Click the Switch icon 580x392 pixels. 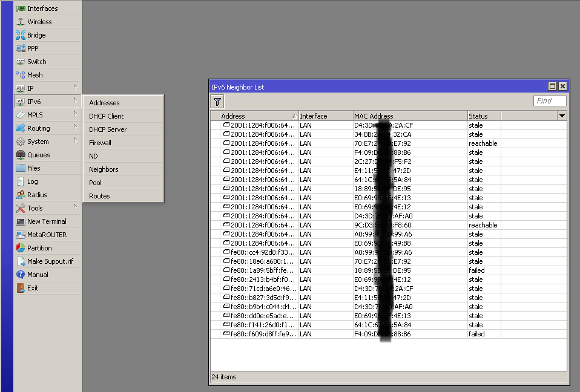tap(21, 61)
